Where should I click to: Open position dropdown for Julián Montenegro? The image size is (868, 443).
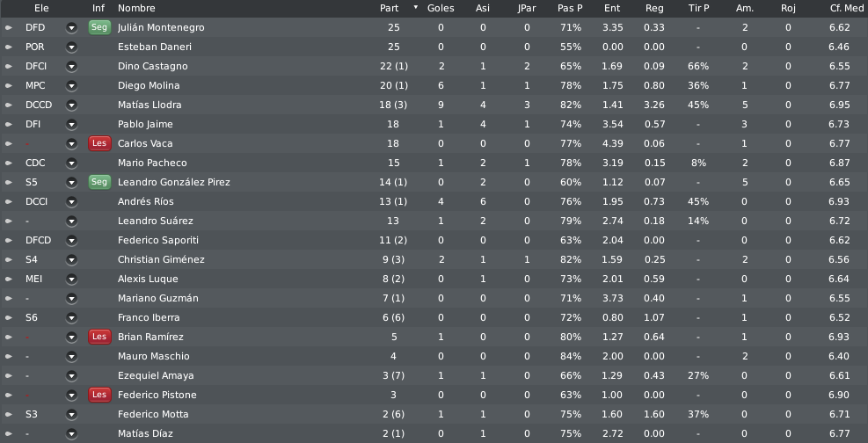click(x=71, y=27)
